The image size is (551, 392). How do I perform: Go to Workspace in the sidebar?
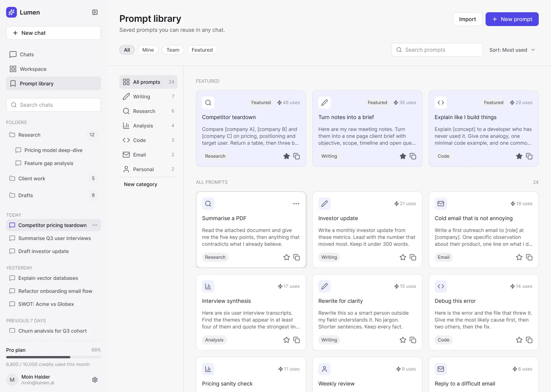[54, 69]
